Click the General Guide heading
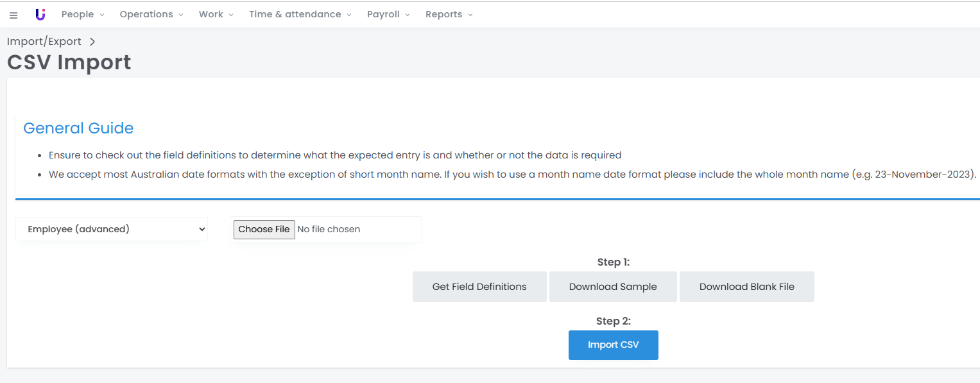The height and width of the screenshot is (383, 980). click(78, 128)
